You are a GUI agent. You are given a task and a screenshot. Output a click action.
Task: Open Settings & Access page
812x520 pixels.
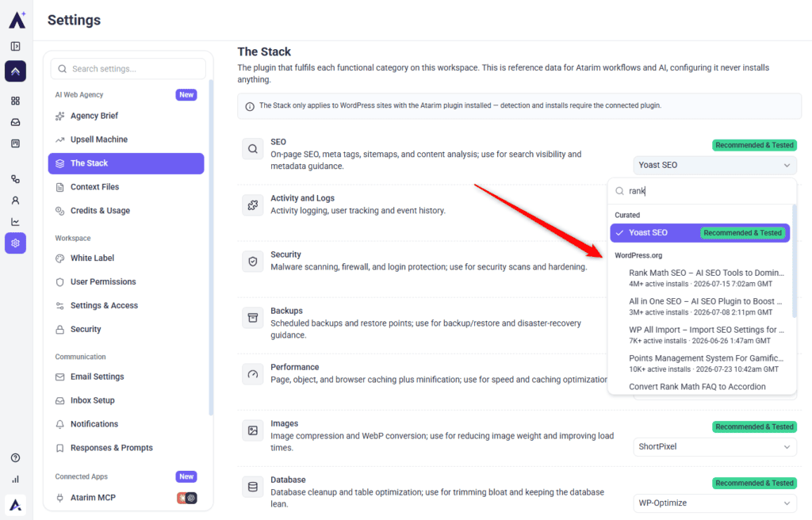click(126, 305)
